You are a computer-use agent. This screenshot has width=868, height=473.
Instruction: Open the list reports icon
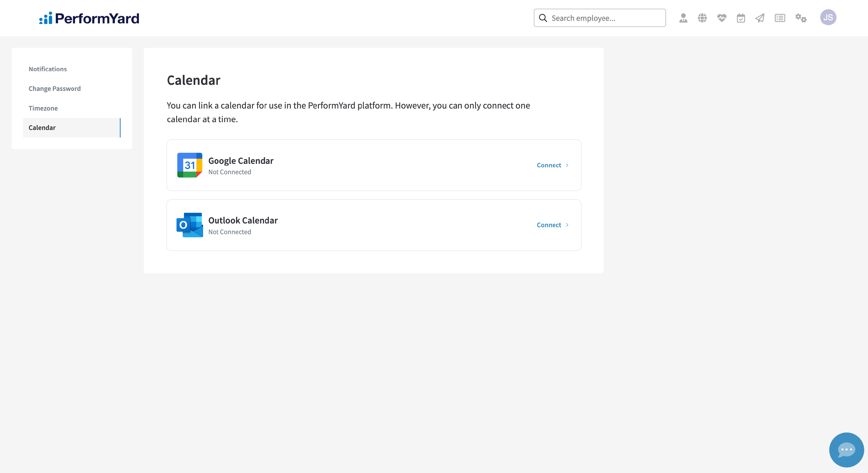tap(780, 18)
